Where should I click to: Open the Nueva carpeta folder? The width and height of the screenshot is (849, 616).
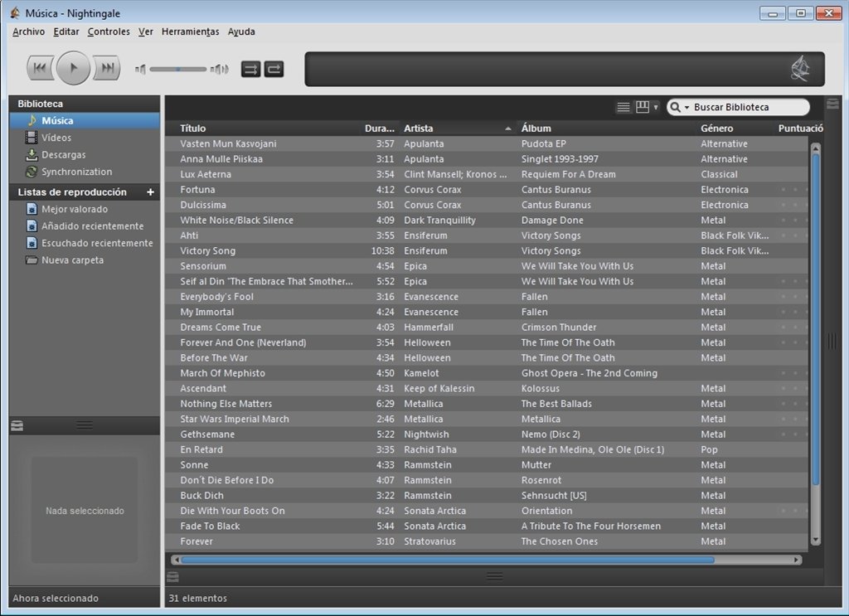[x=85, y=260]
